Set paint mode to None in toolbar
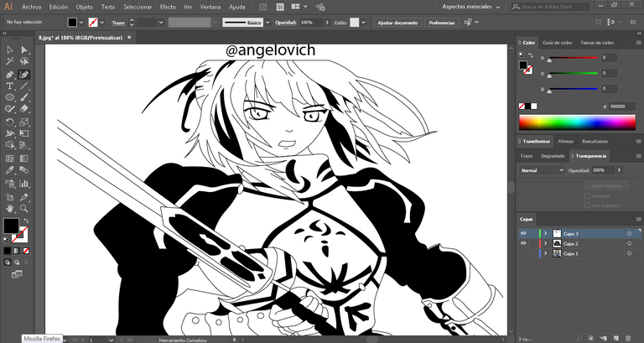 [26, 251]
